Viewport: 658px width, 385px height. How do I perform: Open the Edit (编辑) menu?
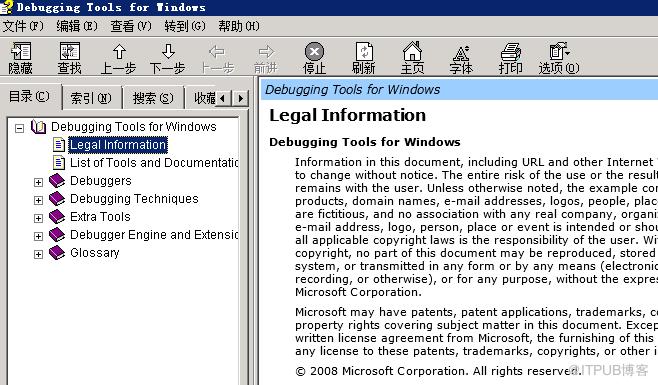click(x=77, y=26)
